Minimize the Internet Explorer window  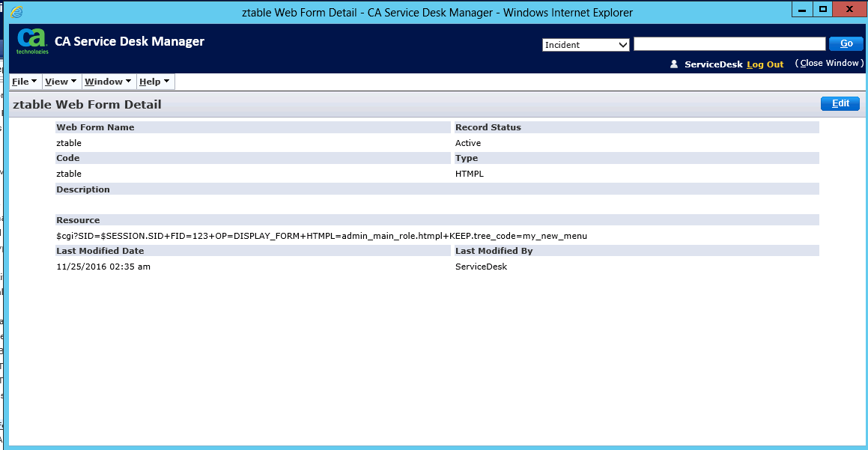tap(803, 9)
